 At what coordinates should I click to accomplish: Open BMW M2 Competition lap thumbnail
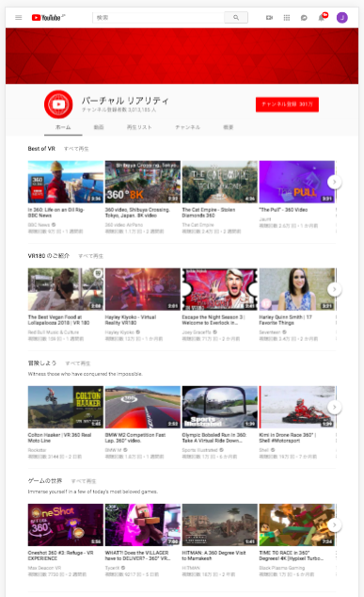click(x=143, y=407)
